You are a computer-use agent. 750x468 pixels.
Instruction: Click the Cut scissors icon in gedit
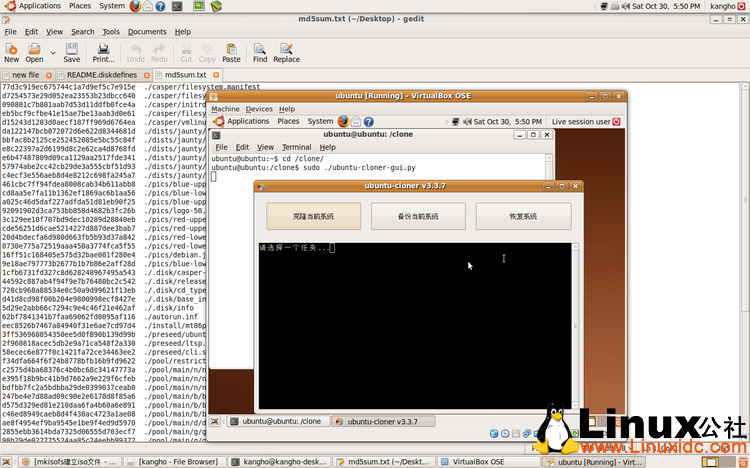[x=186, y=53]
